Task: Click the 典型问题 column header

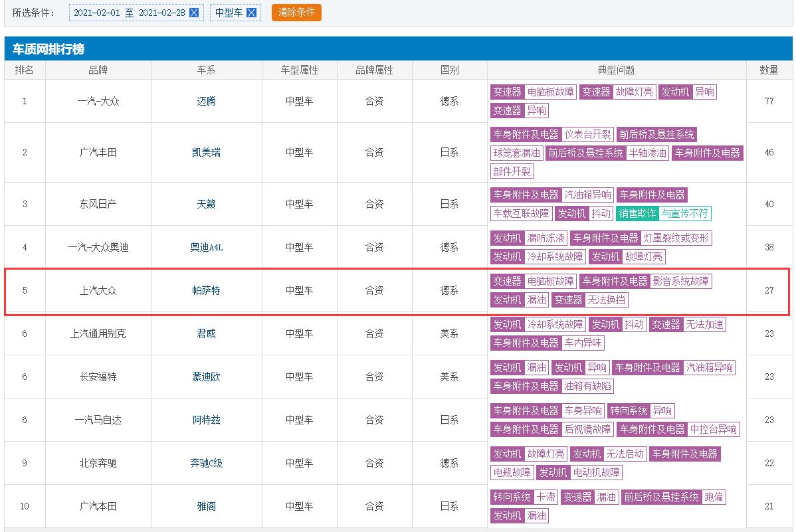Action: [616, 70]
